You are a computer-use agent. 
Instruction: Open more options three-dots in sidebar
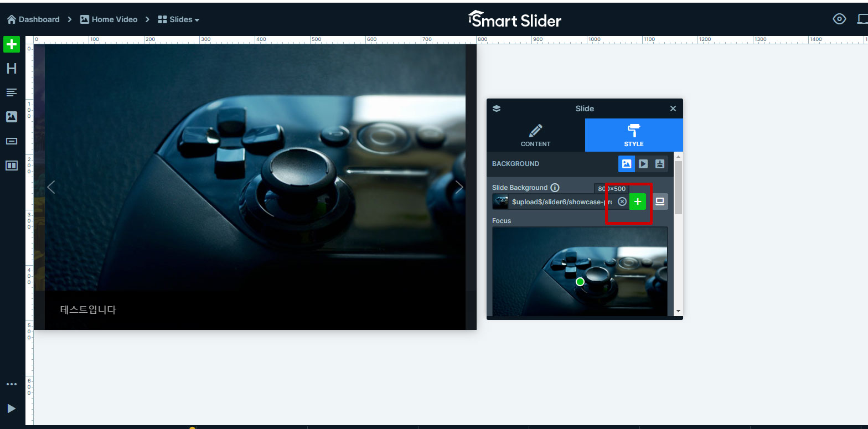[12, 384]
